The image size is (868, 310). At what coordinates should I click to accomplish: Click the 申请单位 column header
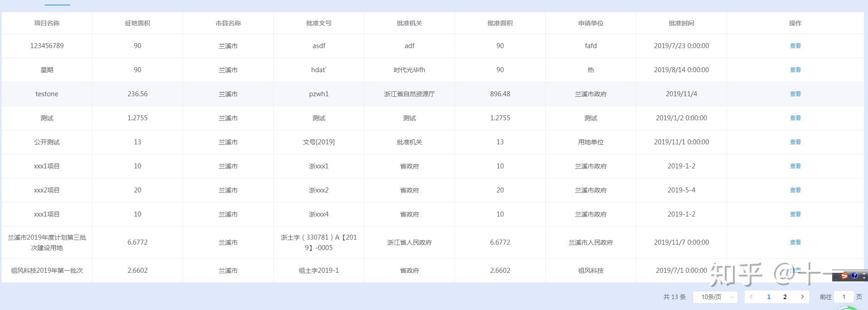tap(591, 23)
